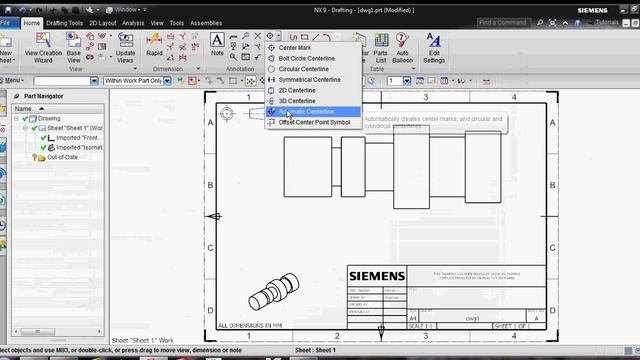Viewport: 640px width, 360px height.
Task: Select Center Mark in the dropdown list
Action: coord(313,48)
